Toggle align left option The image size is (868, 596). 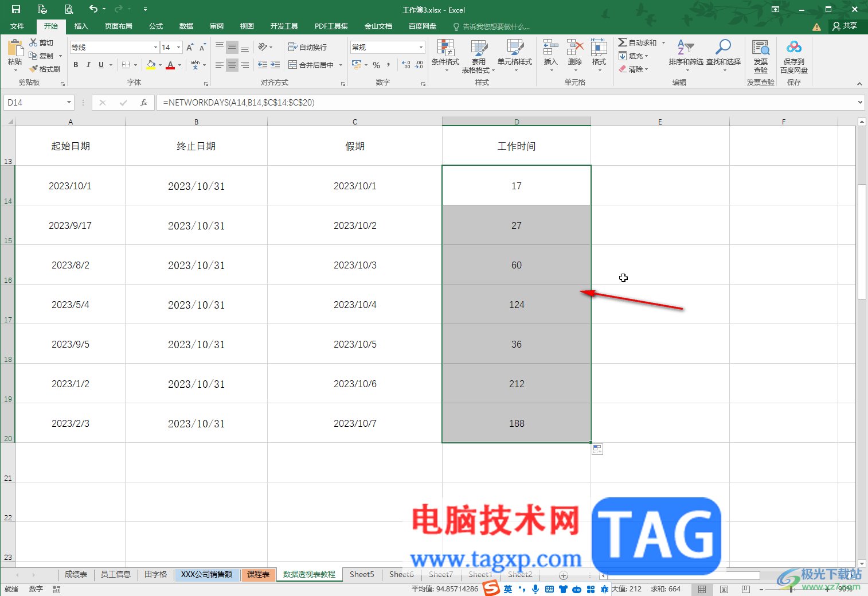219,65
